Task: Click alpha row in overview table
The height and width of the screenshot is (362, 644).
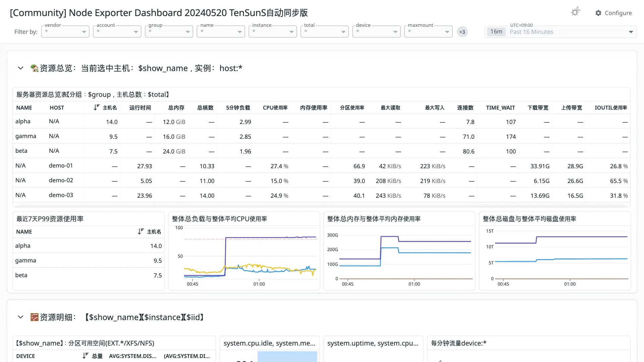Action: [x=321, y=122]
